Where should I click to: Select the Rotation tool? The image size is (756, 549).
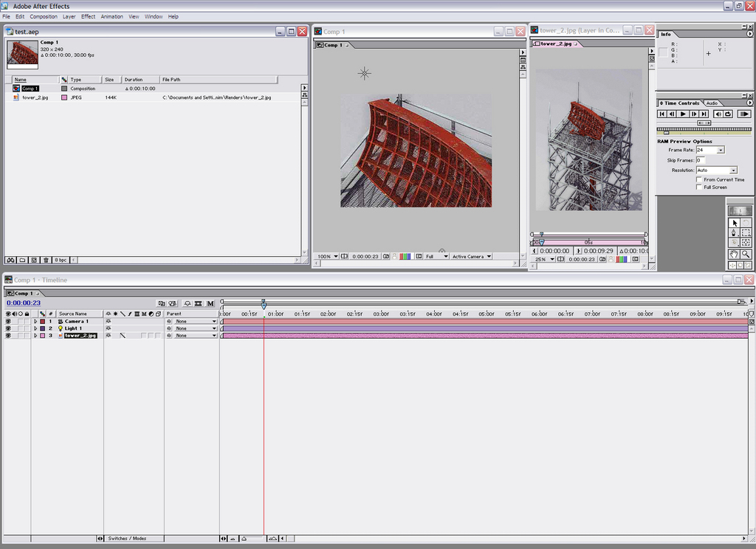pos(745,223)
